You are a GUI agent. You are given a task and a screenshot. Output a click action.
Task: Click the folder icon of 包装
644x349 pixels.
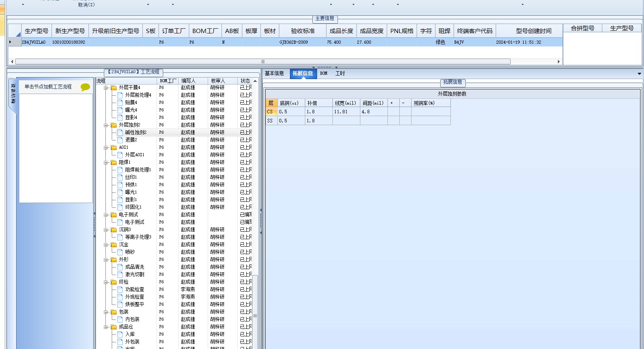pyautogui.click(x=114, y=312)
